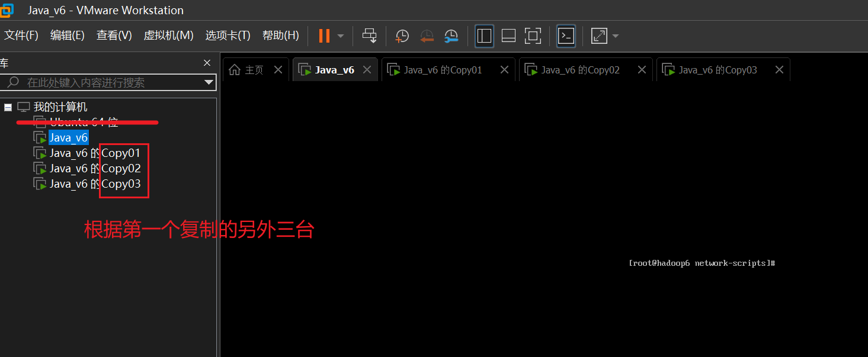The image size is (868, 357).
Task: Click the terminal prompt [root@hadoop6 network-scripts]#
Action: pyautogui.click(x=702, y=263)
